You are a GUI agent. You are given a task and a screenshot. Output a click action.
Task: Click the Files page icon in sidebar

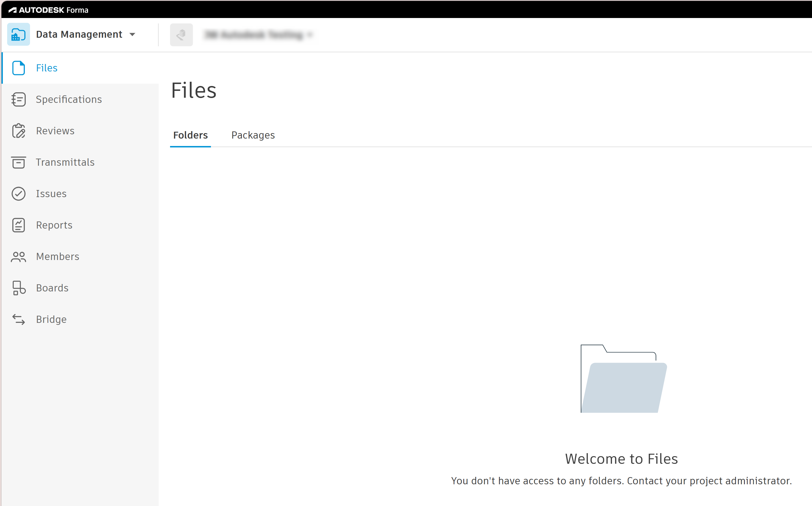point(18,68)
